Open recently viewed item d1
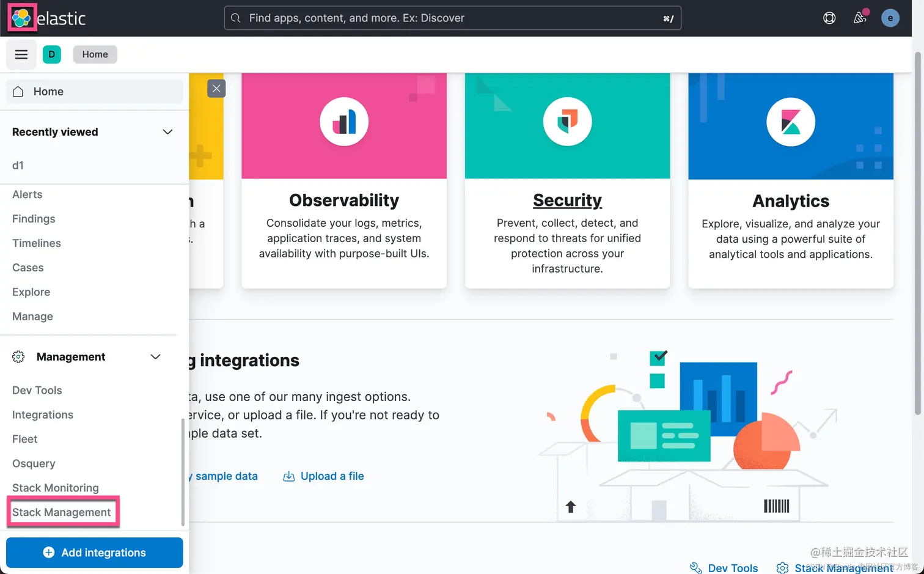The image size is (924, 574). coord(18,166)
